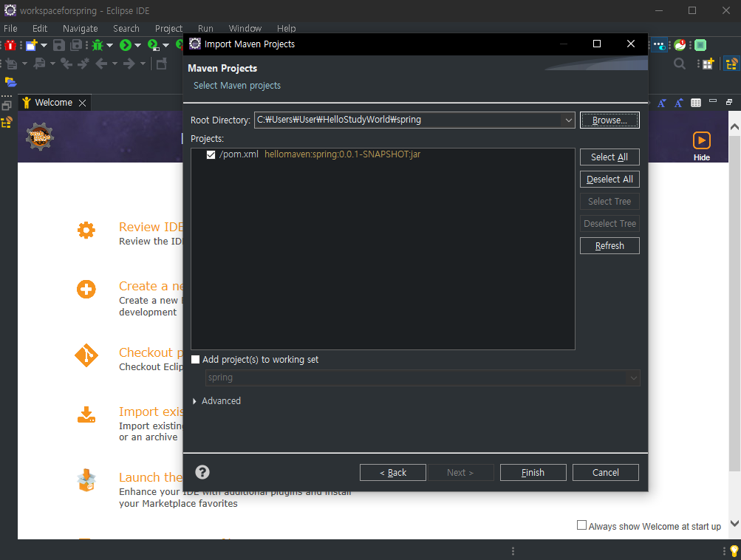This screenshot has width=741, height=560.
Task: Click the Restore view icon on the left sidebar
Action: pyautogui.click(x=7, y=106)
